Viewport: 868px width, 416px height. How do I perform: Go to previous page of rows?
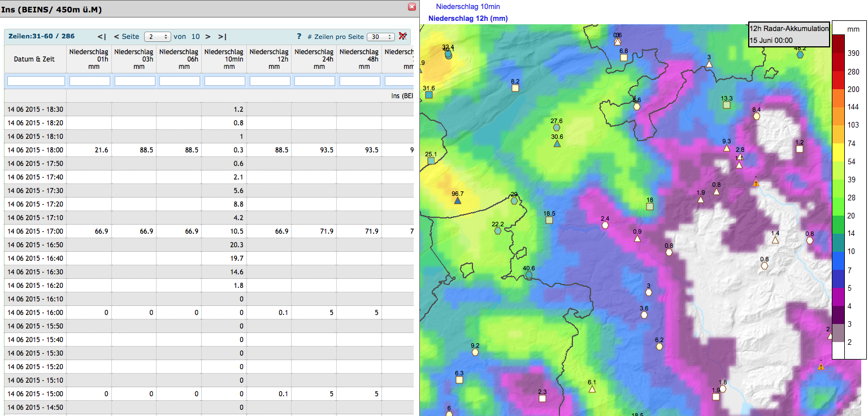116,37
